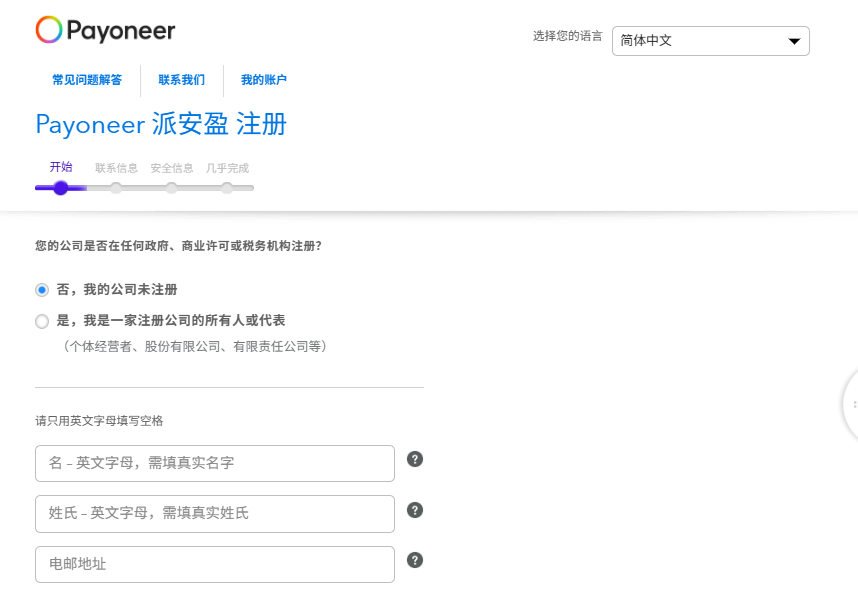Click the 电邮地址 email input field
Viewport: 858px width, 595px height.
tap(215, 564)
